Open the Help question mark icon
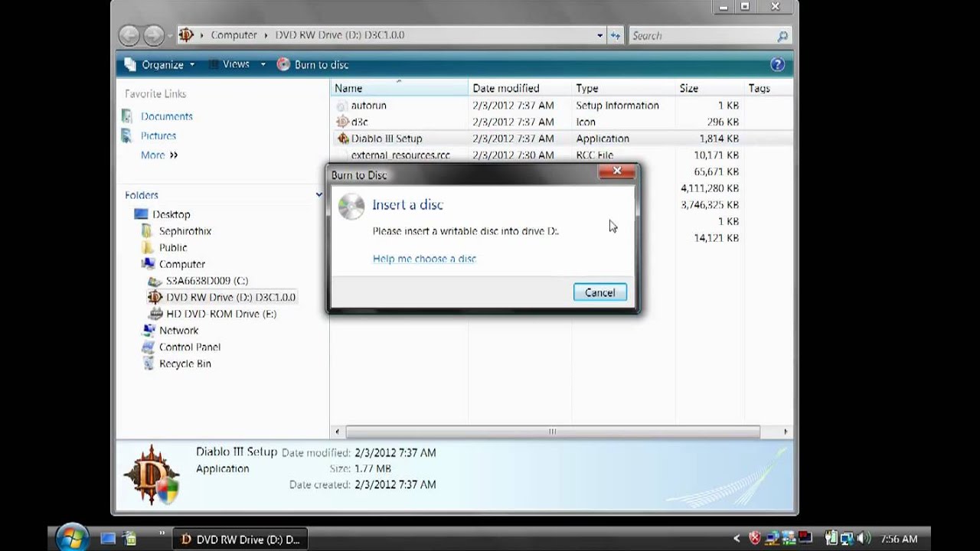Screen dimensions: 980x551 point(777,64)
